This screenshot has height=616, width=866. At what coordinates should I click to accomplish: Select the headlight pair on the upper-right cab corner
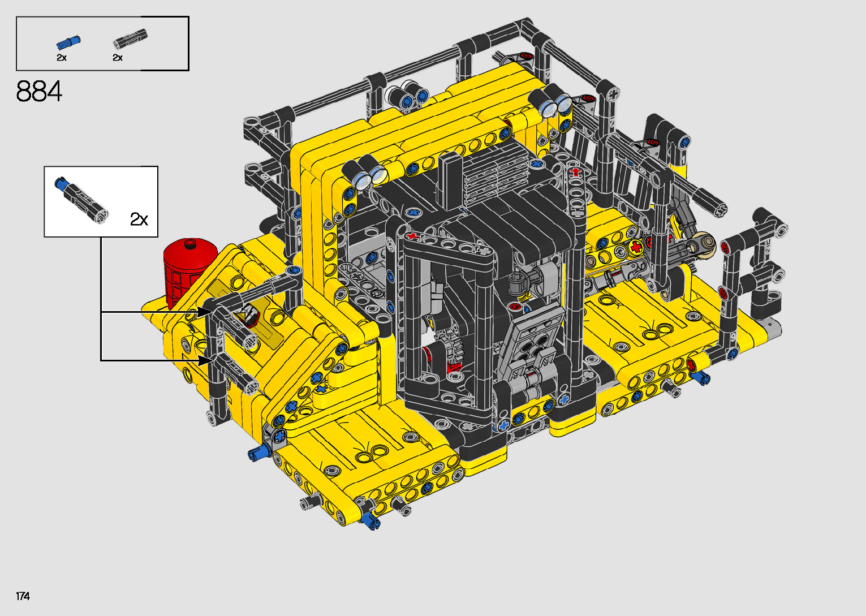pyautogui.click(x=555, y=105)
